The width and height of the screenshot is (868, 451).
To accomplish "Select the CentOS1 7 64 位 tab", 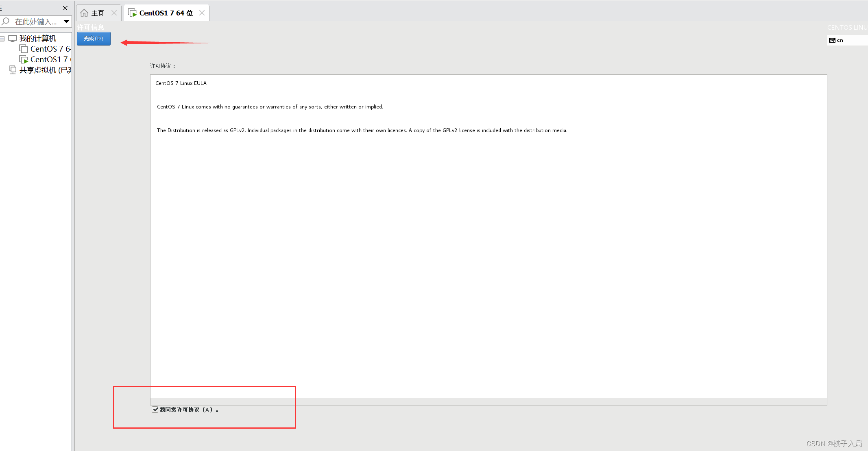I will (166, 13).
